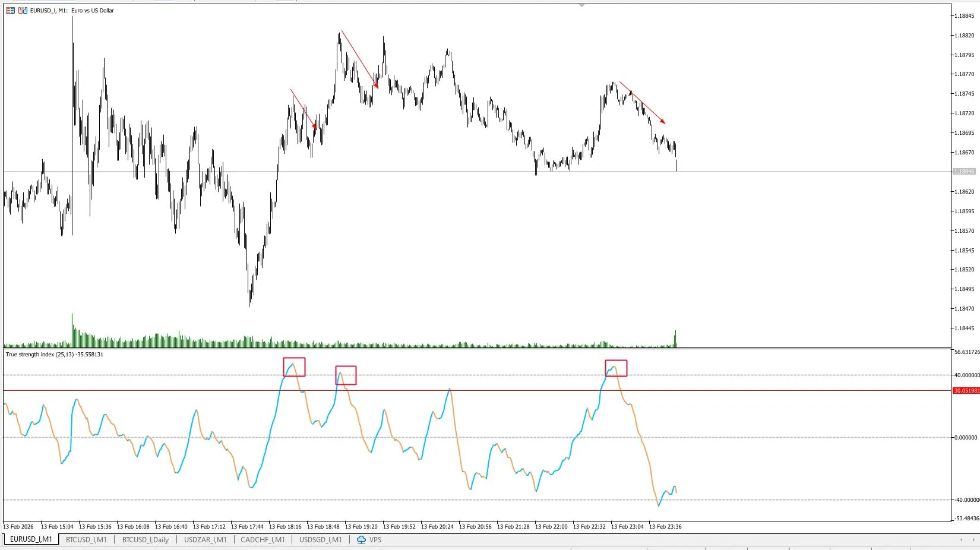Click the indicator scale value 56.631726
The width and height of the screenshot is (980, 550).
[x=967, y=352]
